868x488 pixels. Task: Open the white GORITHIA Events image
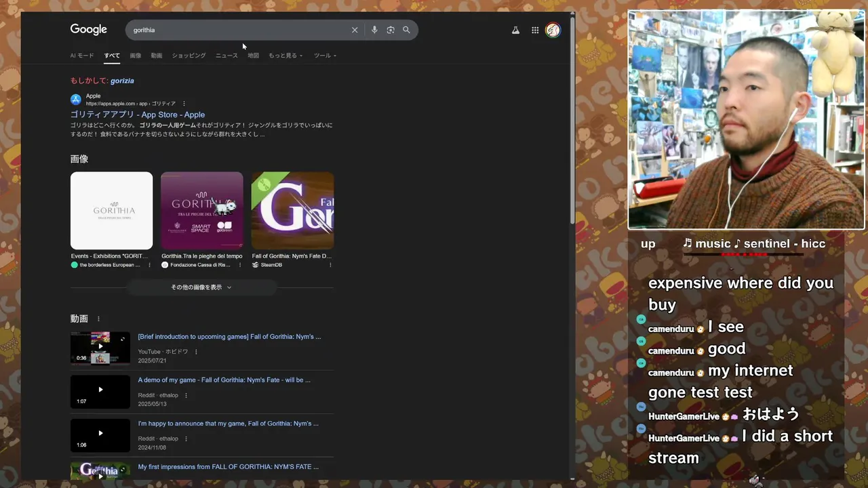[x=111, y=211]
